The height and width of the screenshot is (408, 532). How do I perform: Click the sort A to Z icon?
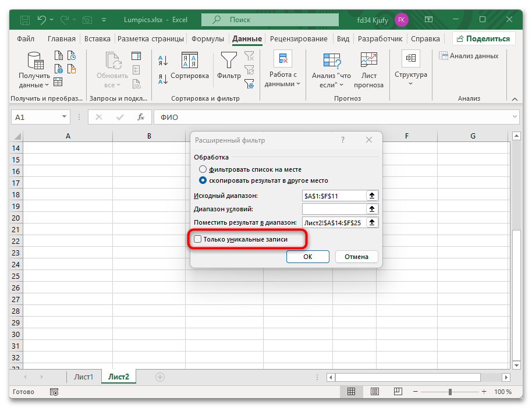click(163, 60)
